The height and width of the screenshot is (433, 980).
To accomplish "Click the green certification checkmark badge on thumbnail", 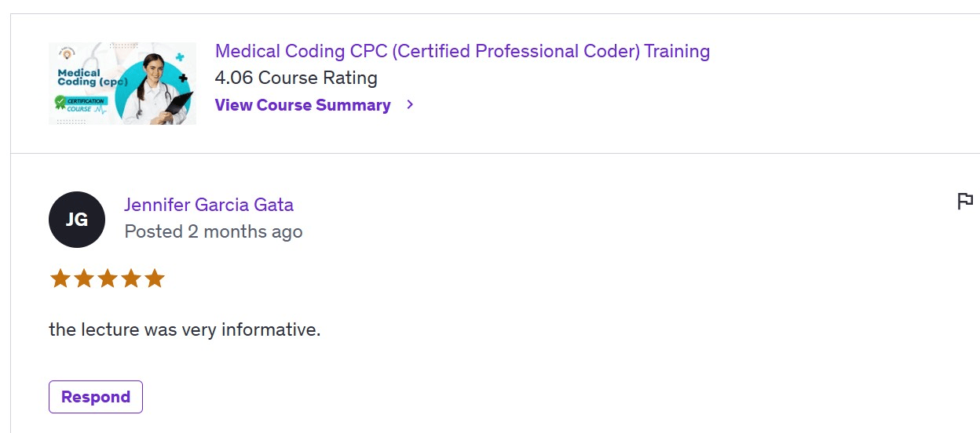I will (x=60, y=102).
